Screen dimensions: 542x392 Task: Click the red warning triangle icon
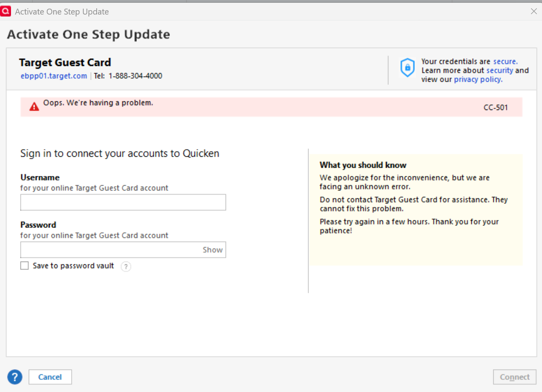pyautogui.click(x=34, y=106)
